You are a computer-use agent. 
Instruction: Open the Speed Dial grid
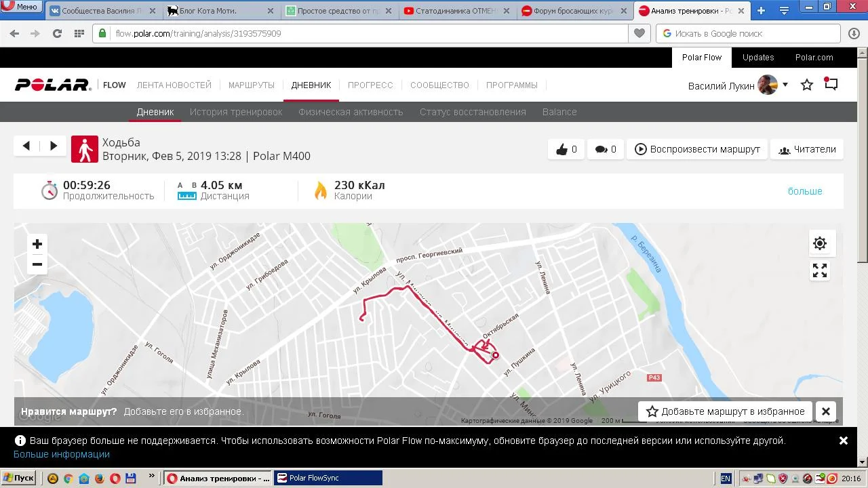[x=79, y=33]
